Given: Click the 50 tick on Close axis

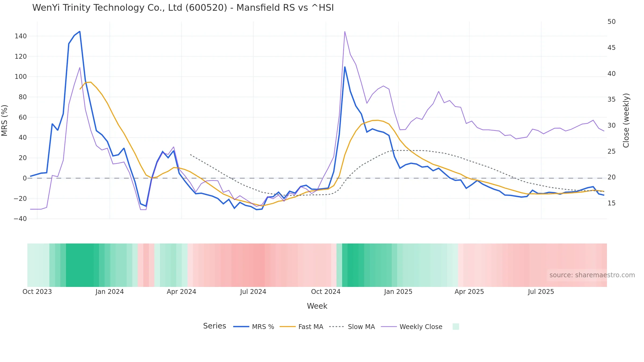Looking at the screenshot, I should pos(612,22).
